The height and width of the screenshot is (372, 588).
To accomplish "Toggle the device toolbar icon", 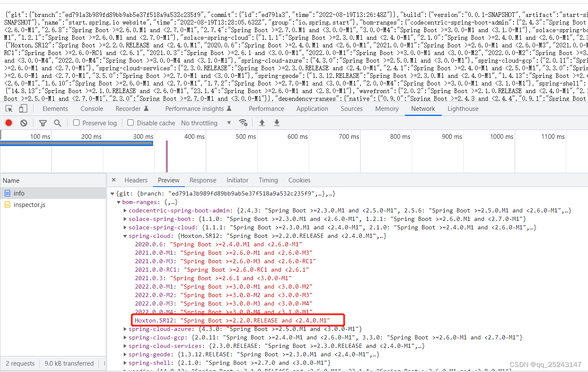I will click(x=23, y=109).
